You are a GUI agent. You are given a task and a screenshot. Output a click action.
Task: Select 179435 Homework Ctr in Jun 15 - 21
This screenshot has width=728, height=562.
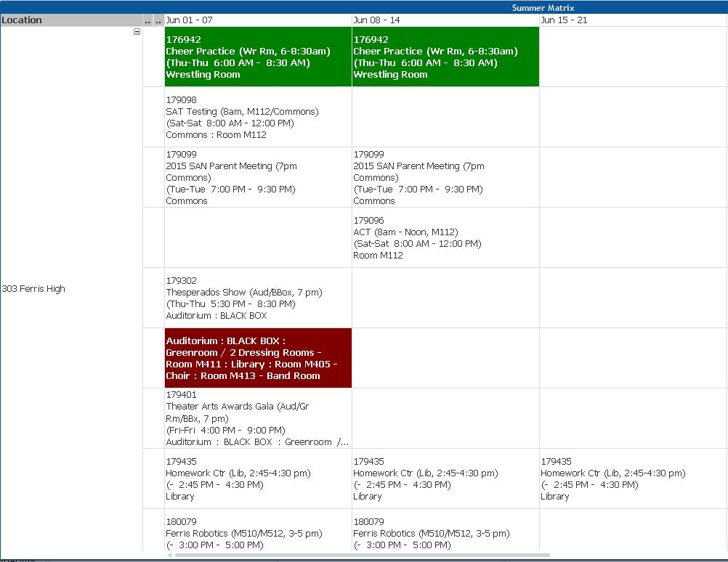[x=634, y=478]
